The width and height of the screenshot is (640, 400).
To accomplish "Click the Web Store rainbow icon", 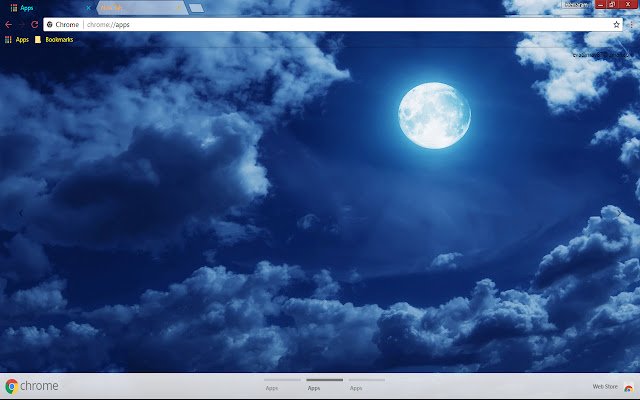I will (629, 387).
